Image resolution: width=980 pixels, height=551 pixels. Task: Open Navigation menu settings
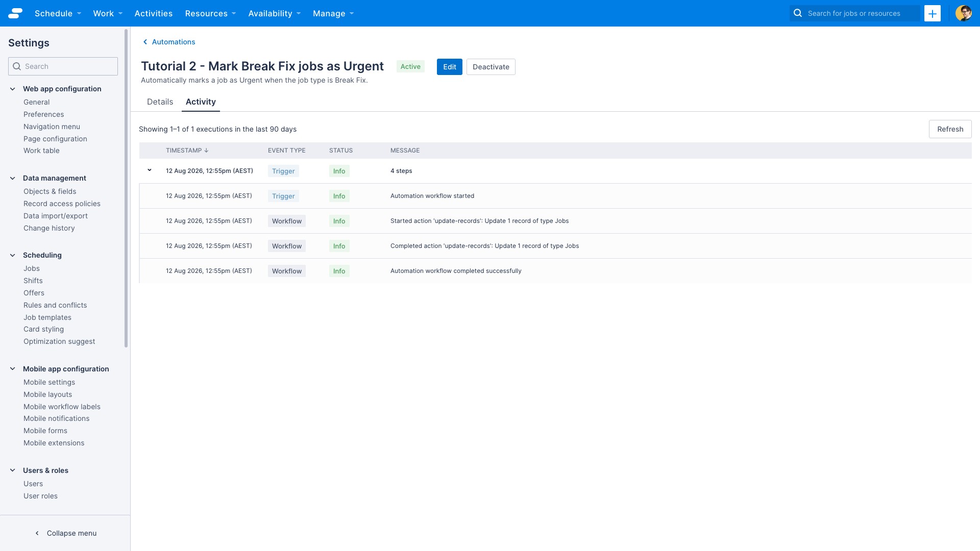point(52,127)
